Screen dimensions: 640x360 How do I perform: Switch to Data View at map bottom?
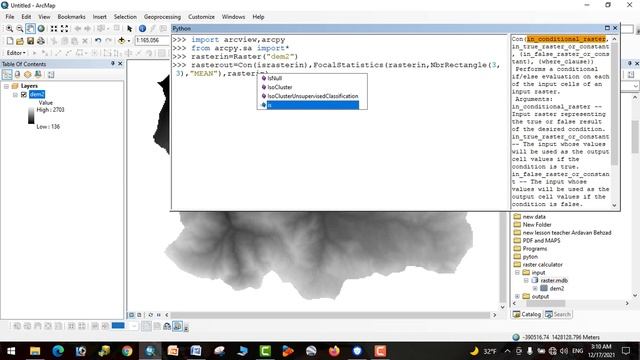point(131,315)
